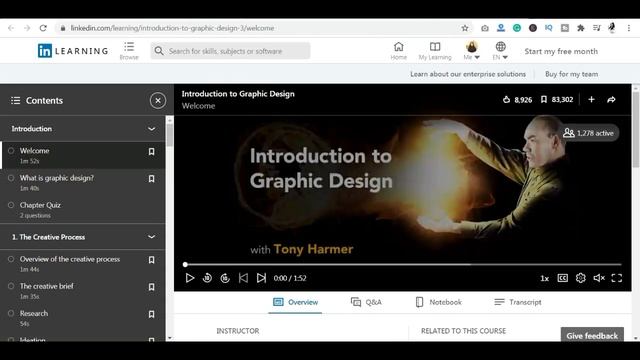Click the video progress bar

(x=403, y=264)
